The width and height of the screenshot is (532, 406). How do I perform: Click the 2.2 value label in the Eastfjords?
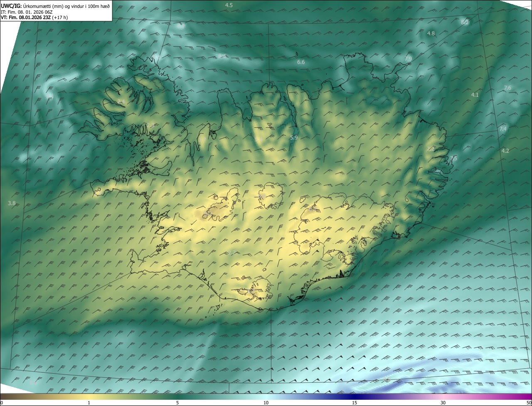click(x=431, y=148)
